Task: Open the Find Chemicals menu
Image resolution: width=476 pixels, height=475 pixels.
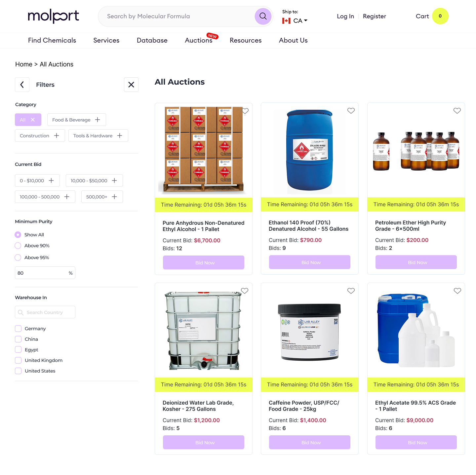Action: 52,40
